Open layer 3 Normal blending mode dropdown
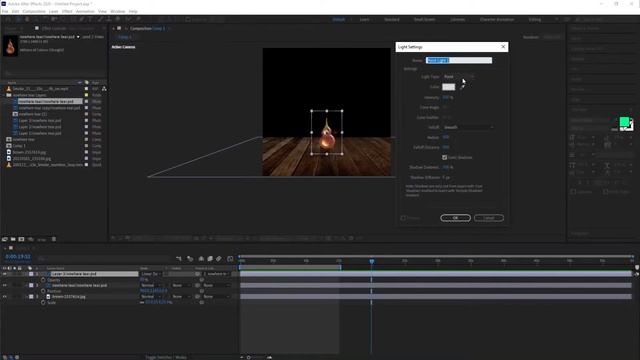The image size is (640, 360). (151, 296)
